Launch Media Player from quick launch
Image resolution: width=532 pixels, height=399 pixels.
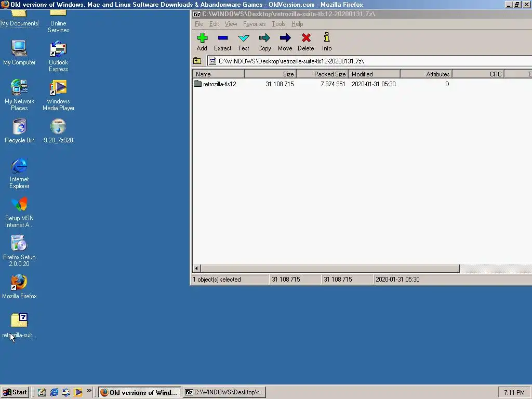(78, 392)
